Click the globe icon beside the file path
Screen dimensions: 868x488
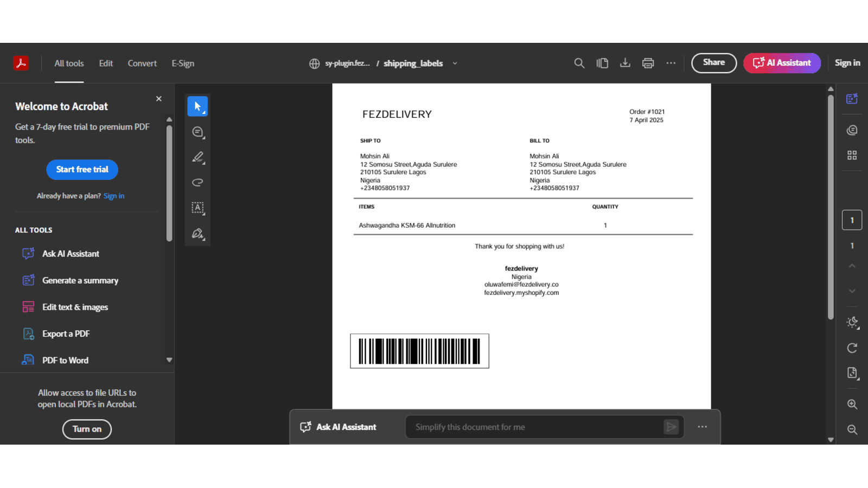point(314,63)
